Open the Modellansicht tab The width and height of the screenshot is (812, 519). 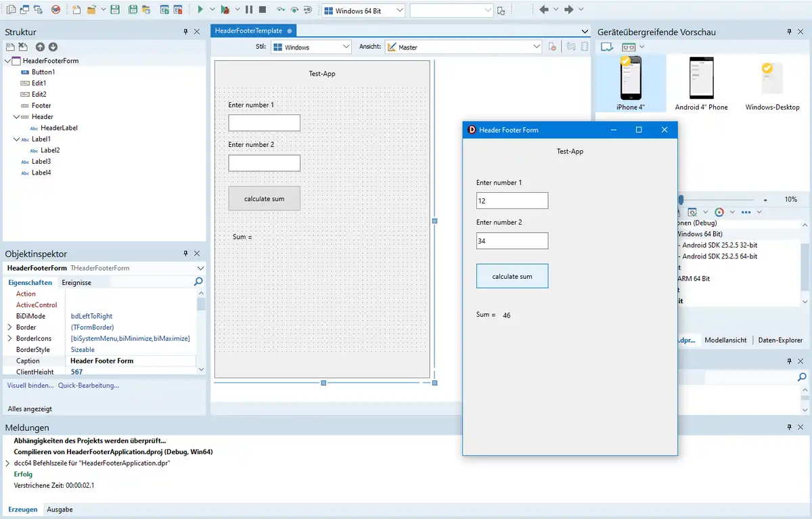[x=725, y=340]
